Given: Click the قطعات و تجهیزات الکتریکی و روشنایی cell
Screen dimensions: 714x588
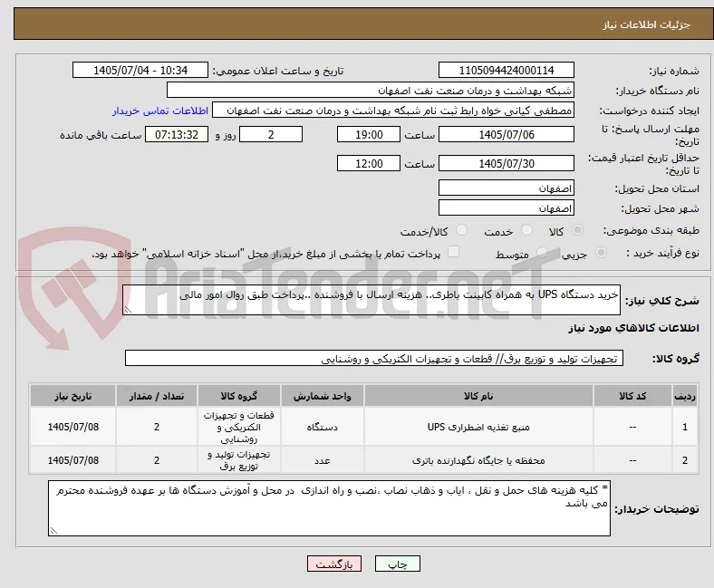Looking at the screenshot, I should click(239, 427).
